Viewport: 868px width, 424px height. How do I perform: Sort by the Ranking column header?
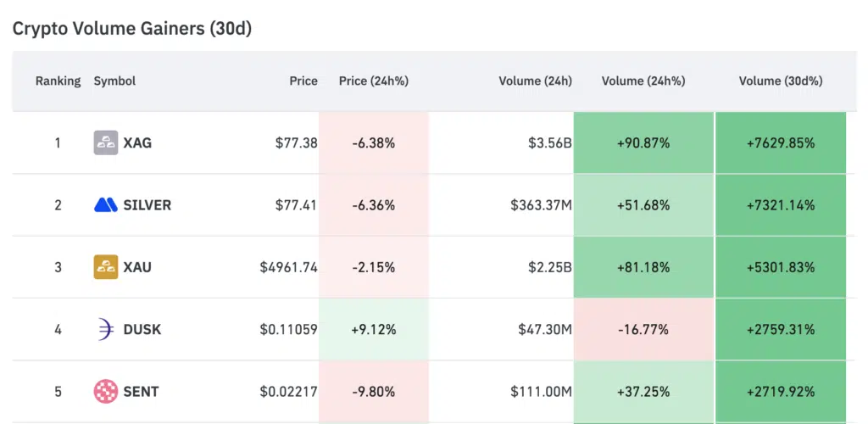point(58,81)
